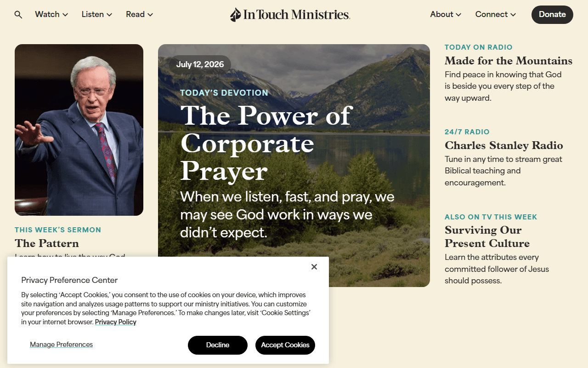Click the In Touch Ministries logo
The height and width of the screenshot is (368, 588).
pyautogui.click(x=290, y=15)
